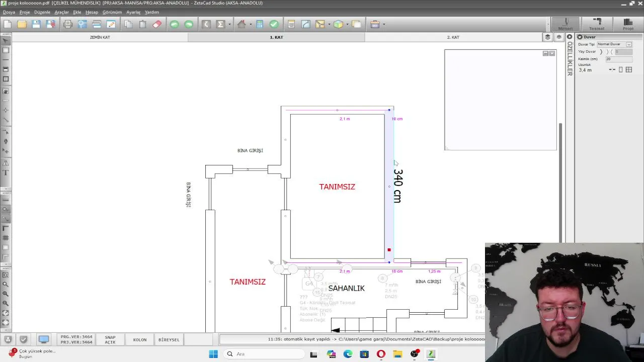Click the 3D cube view icon

point(338,24)
